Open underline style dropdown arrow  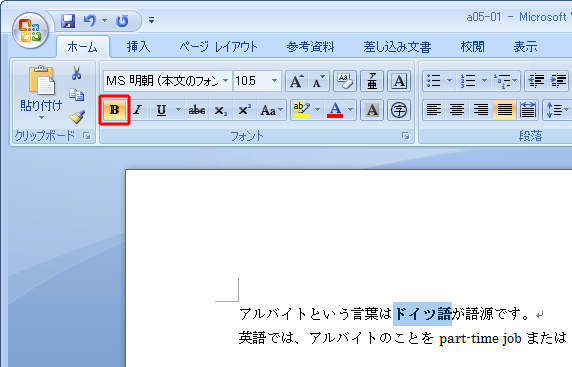point(178,110)
